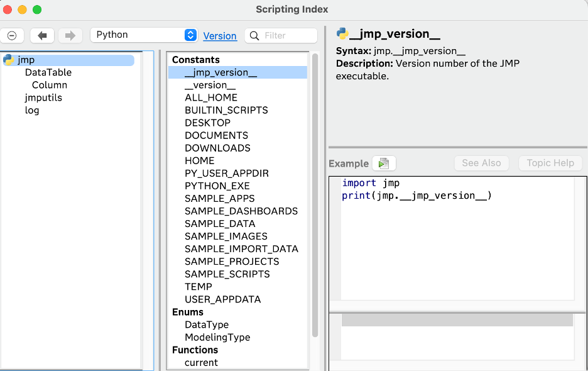The width and height of the screenshot is (588, 371).
Task: Click the Python logo beside jmp in tree
Action: click(9, 60)
